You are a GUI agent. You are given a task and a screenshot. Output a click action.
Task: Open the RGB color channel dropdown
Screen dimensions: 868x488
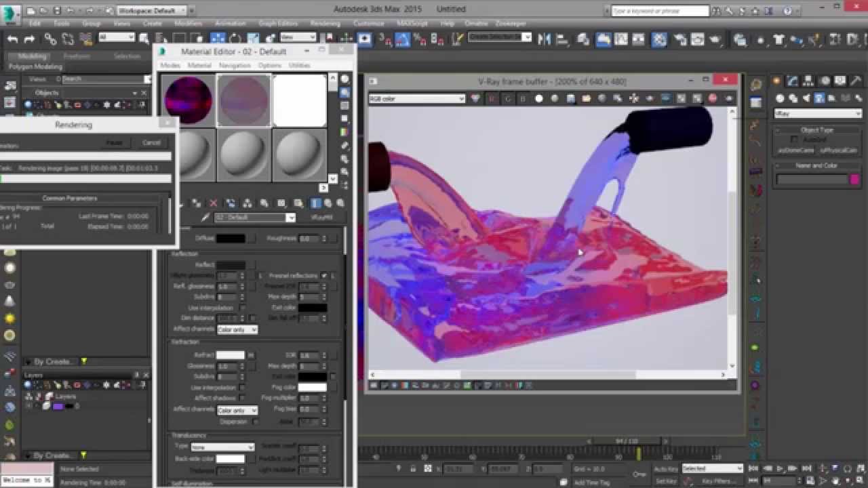click(x=416, y=99)
